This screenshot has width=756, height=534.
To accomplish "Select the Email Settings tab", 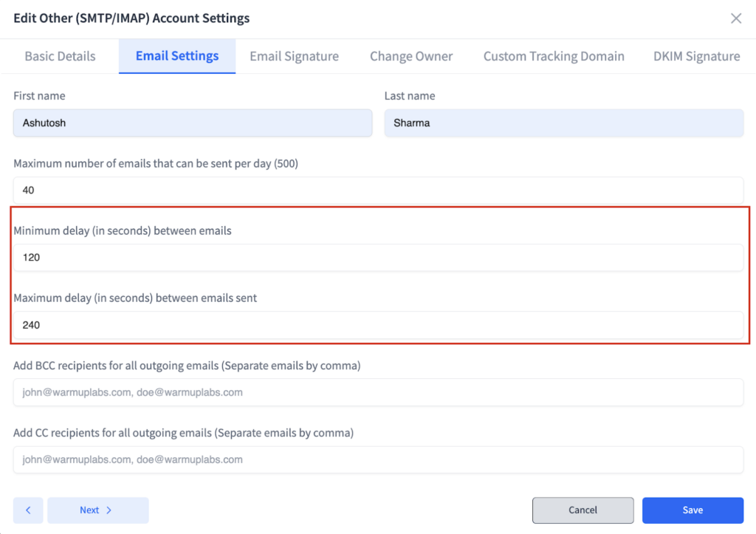I will point(176,55).
